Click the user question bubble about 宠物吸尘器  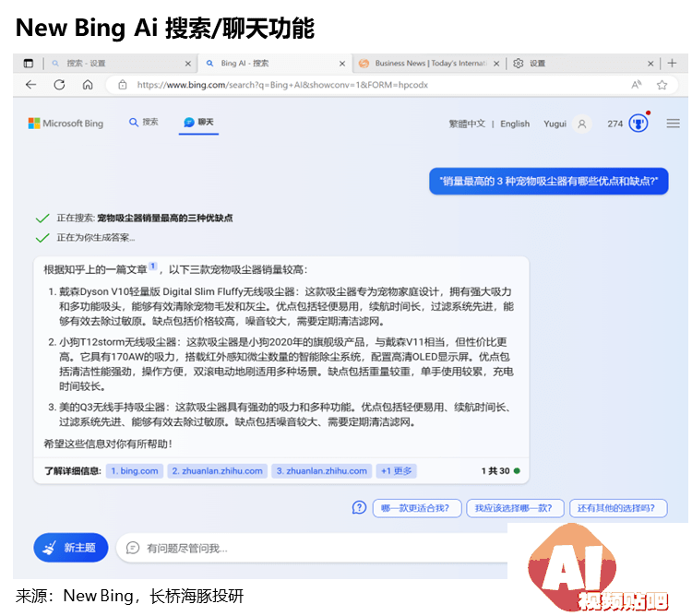549,182
